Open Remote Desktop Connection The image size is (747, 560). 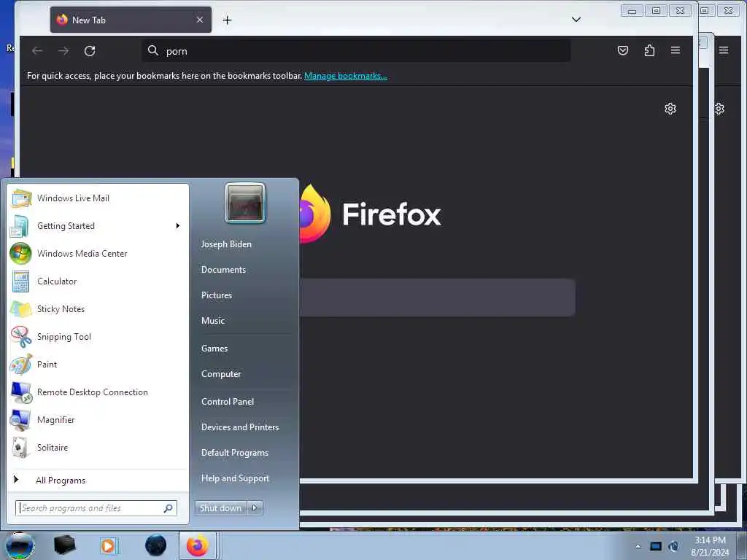[x=98, y=392]
